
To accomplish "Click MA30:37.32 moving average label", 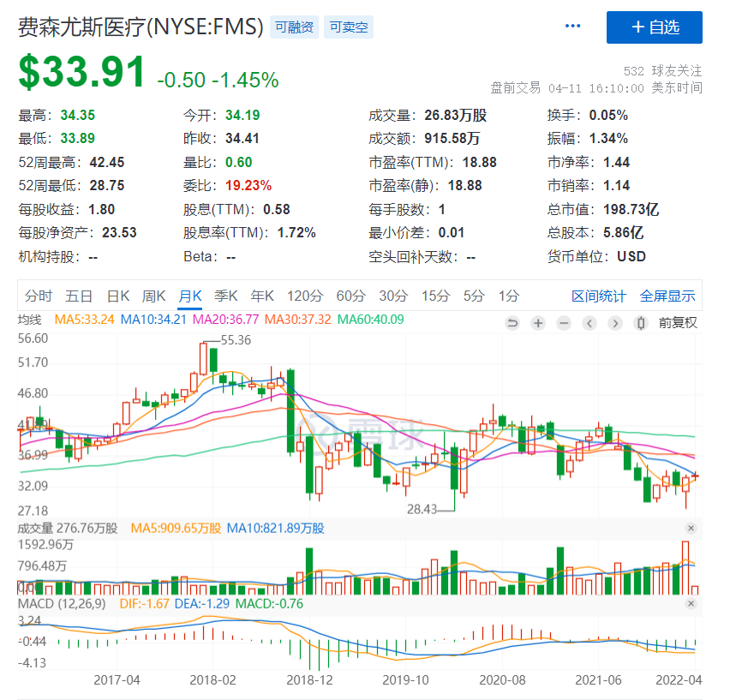I will coord(298,320).
